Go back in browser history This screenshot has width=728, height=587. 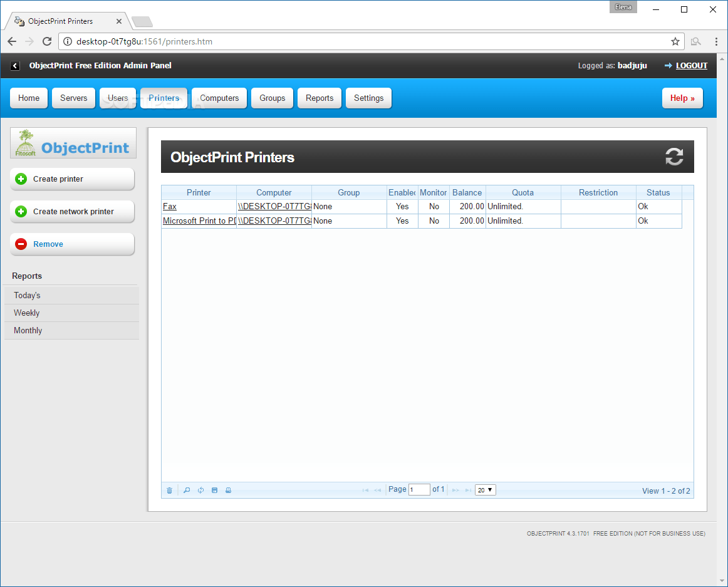pos(12,41)
